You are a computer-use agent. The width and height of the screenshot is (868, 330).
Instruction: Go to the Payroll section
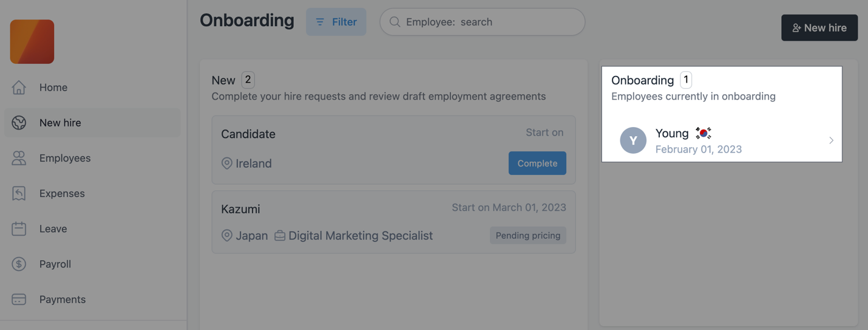(55, 264)
